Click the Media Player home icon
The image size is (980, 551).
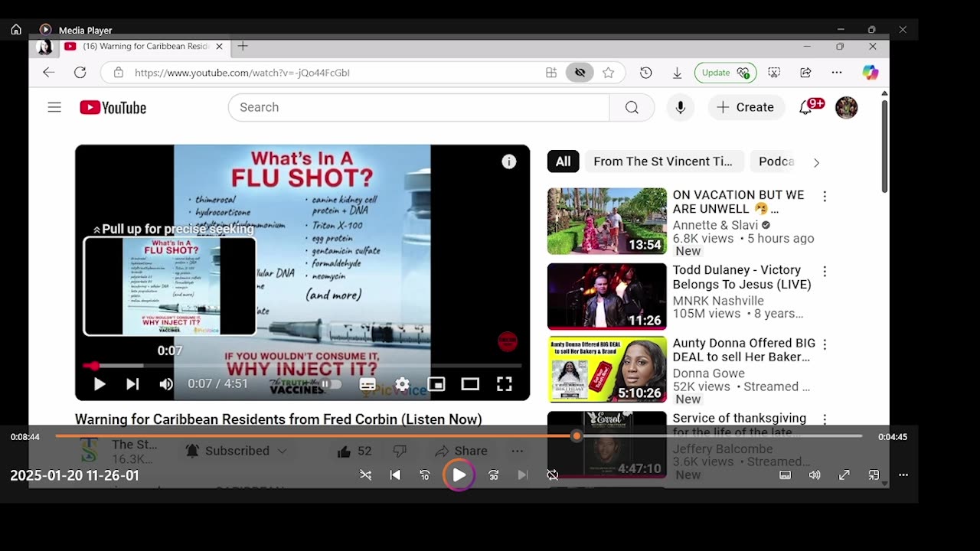coord(16,30)
